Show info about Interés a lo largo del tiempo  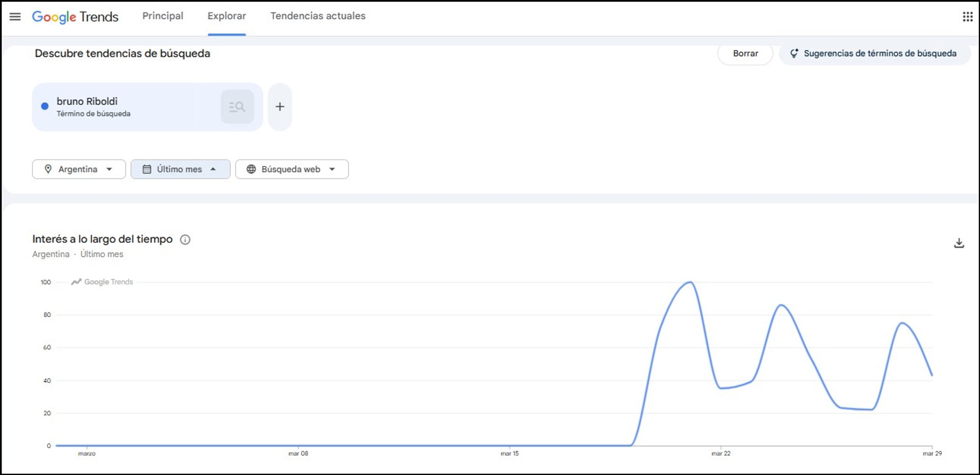click(x=185, y=239)
